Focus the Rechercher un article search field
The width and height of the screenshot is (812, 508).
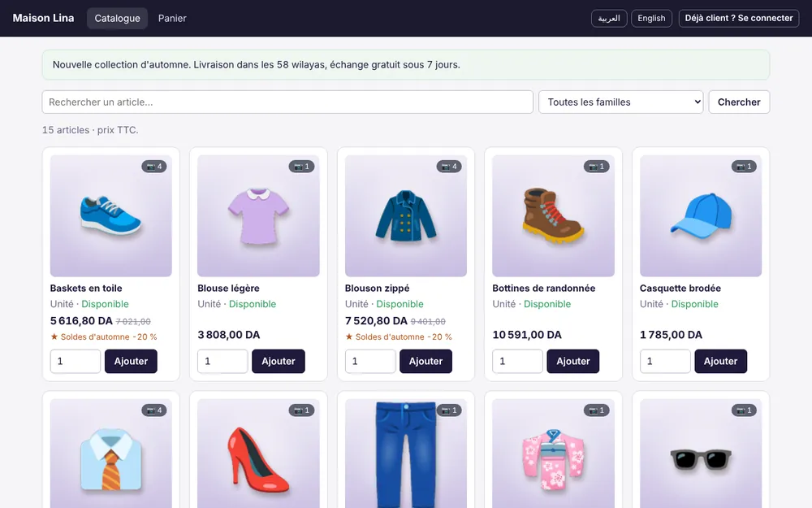coord(287,102)
